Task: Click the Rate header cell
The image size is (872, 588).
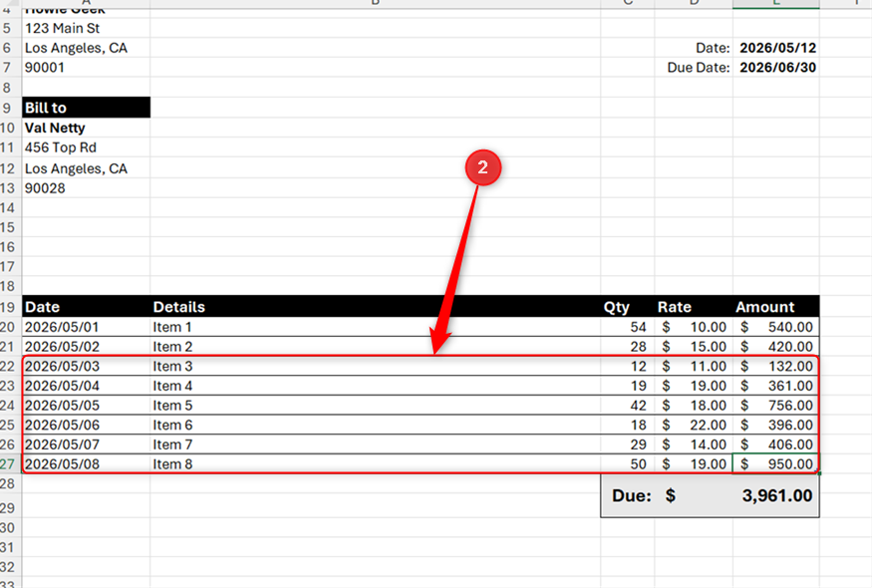Action: pos(694,307)
